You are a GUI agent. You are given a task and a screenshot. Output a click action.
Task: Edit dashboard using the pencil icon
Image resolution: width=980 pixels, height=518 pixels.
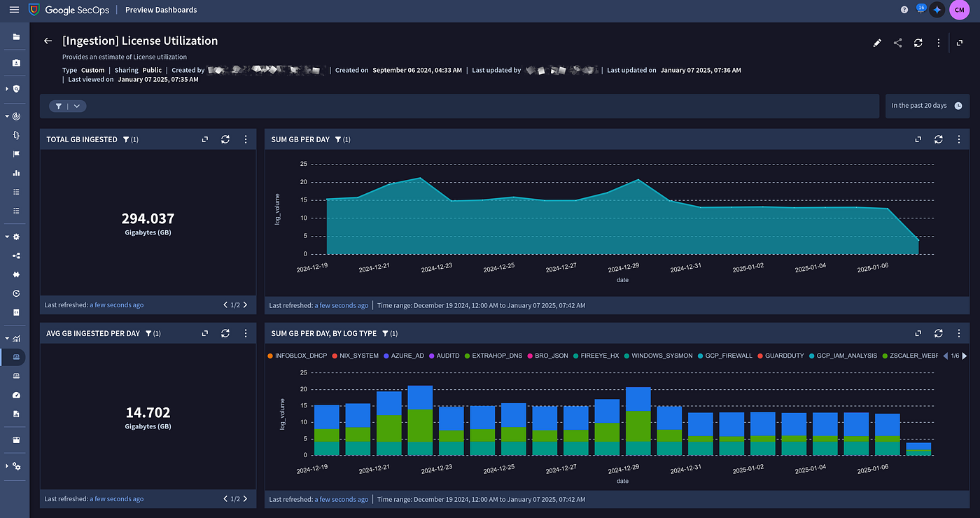click(877, 43)
